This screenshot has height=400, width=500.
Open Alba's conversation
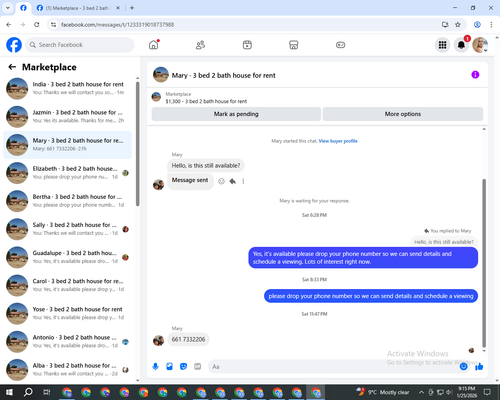click(68, 370)
